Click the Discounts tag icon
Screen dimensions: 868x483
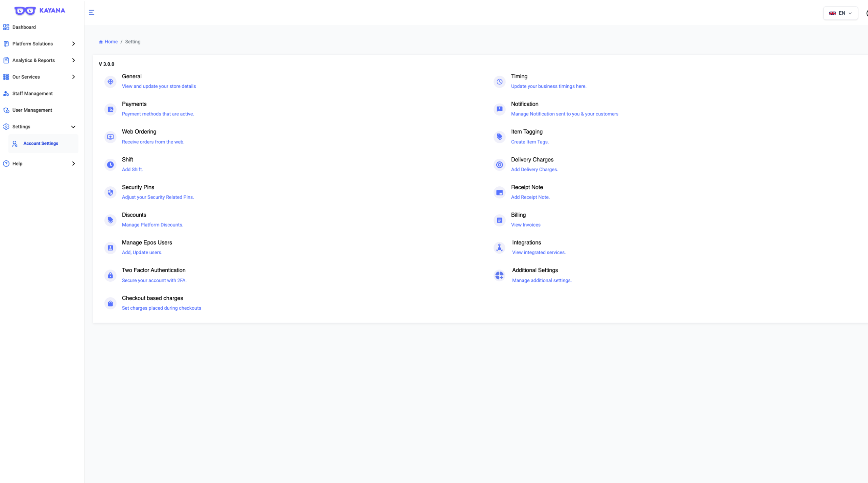110,220
